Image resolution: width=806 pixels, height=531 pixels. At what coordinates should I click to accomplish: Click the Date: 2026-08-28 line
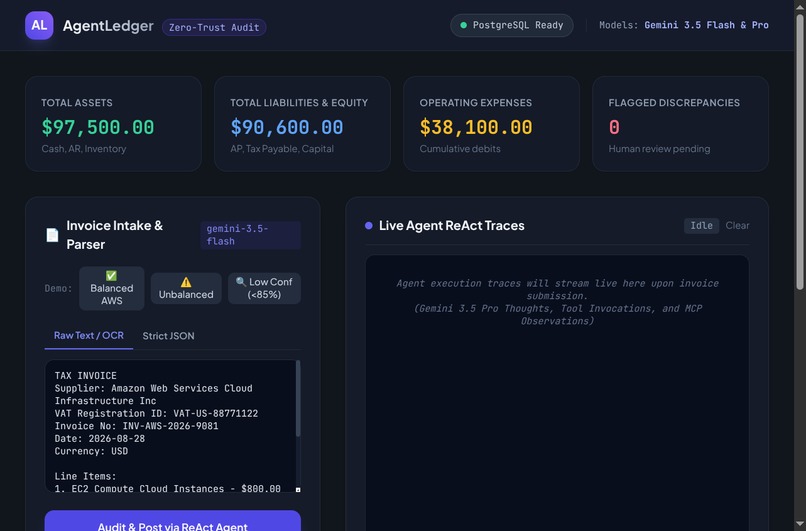click(x=100, y=438)
